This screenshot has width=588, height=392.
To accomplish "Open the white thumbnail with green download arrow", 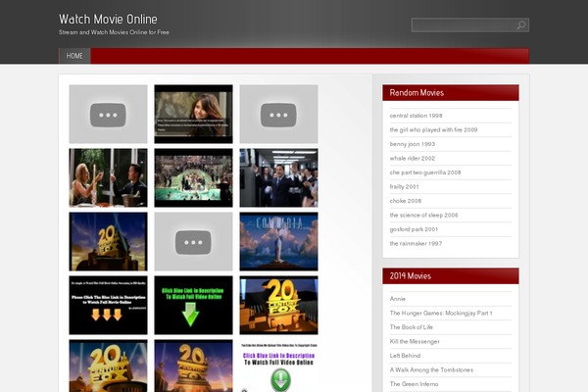I will point(278,367).
